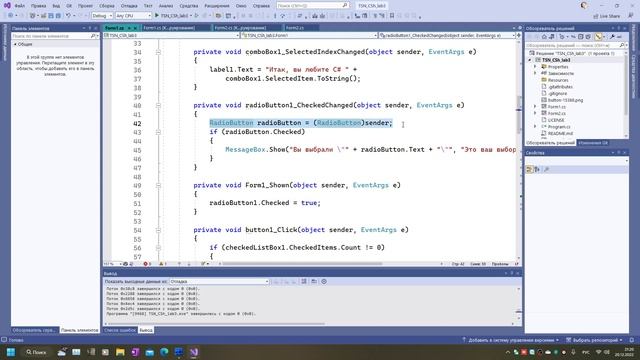This screenshot has width=640, height=360.
Task: Click the Show All Files icon in Solution Explorer
Action: point(588,37)
